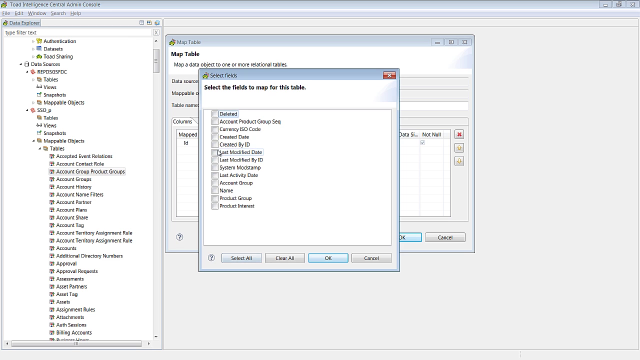Viewport: 640px width, 360px height.
Task: Click the Account Share table icon
Action: click(52, 218)
